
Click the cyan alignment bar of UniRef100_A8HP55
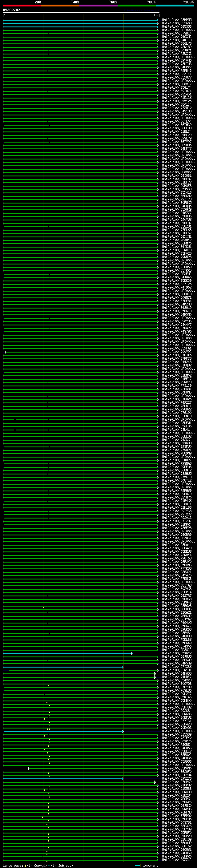pos(80,20)
